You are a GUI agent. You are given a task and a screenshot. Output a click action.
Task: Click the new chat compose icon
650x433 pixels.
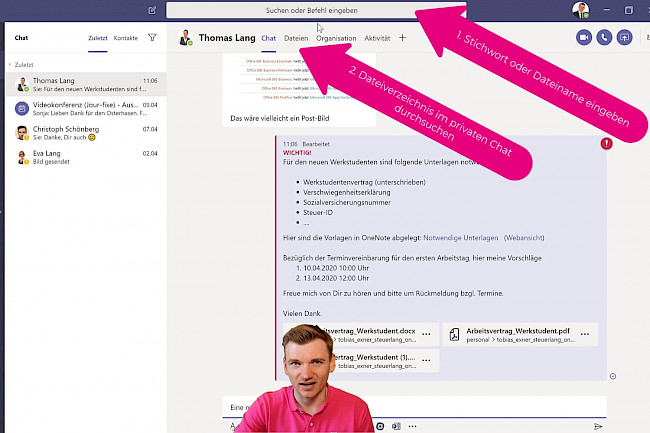coord(151,10)
